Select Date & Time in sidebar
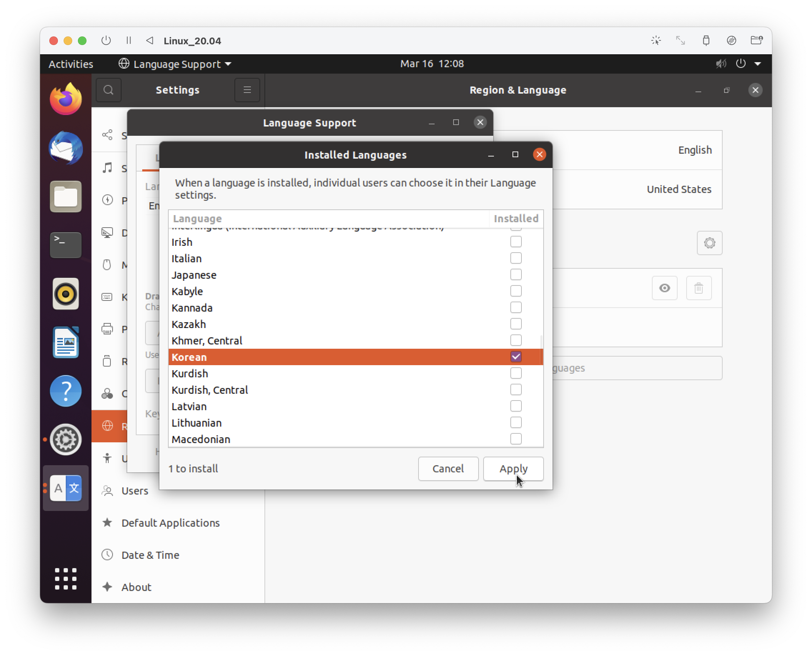The image size is (812, 656). (150, 555)
